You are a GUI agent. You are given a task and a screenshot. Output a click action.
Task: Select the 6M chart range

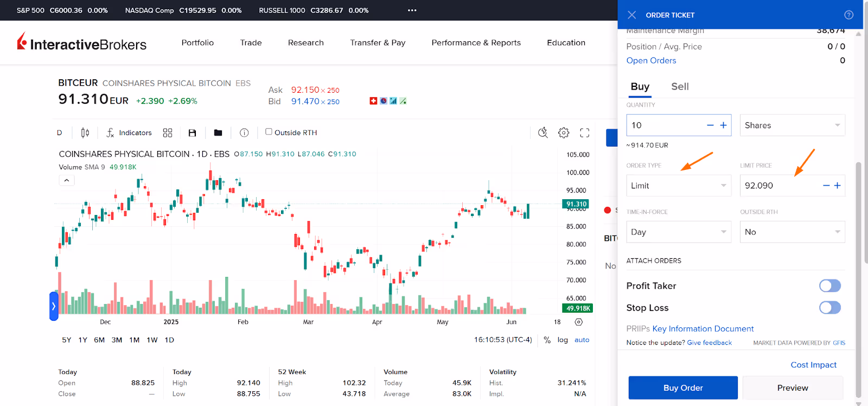pos(99,340)
